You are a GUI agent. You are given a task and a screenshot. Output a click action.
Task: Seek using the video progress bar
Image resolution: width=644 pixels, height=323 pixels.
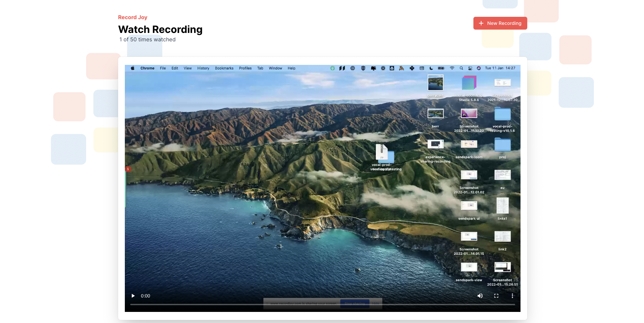322,305
